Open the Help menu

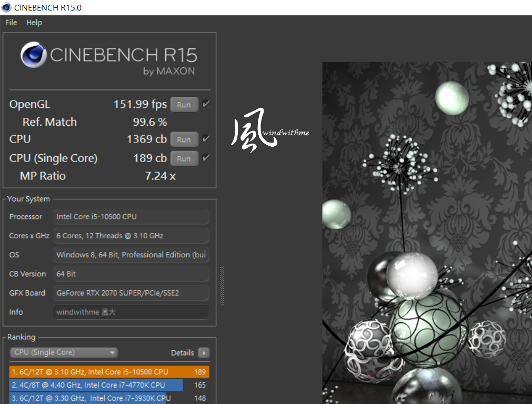pos(34,23)
